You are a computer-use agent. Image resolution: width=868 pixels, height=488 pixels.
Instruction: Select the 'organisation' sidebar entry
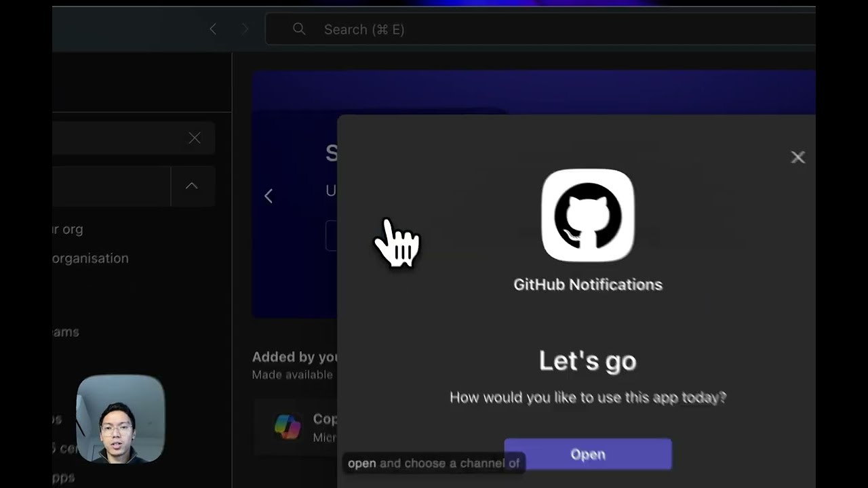coord(90,258)
